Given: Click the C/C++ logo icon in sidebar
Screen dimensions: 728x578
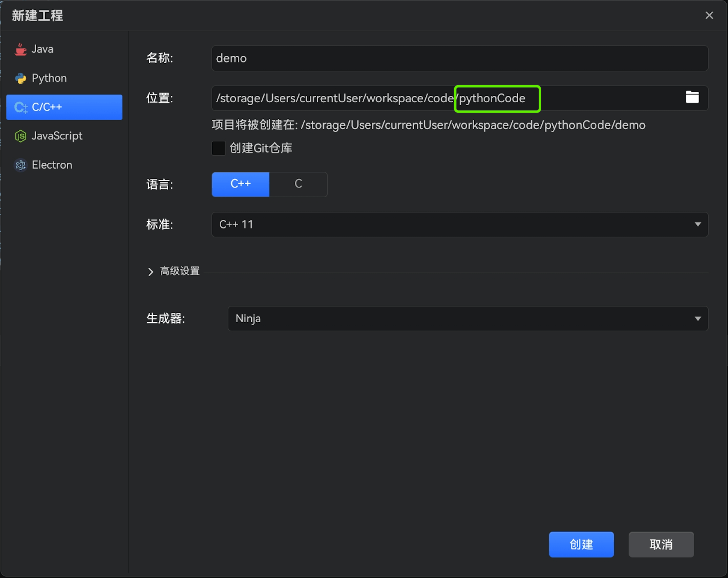Looking at the screenshot, I should click(x=21, y=107).
